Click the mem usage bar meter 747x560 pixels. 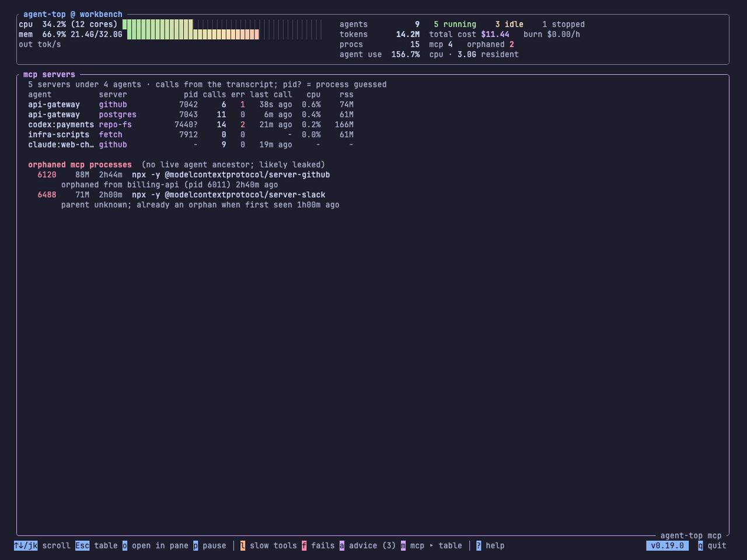[224, 34]
